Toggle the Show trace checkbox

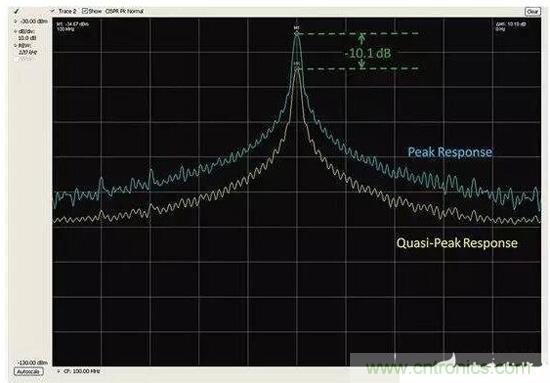[x=85, y=11]
